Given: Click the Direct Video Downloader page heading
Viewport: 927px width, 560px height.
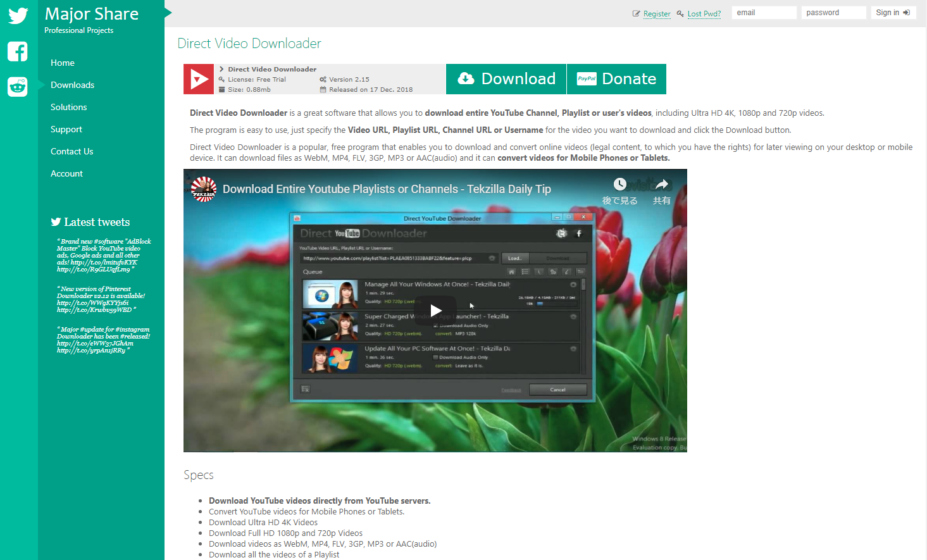Looking at the screenshot, I should tap(249, 44).
